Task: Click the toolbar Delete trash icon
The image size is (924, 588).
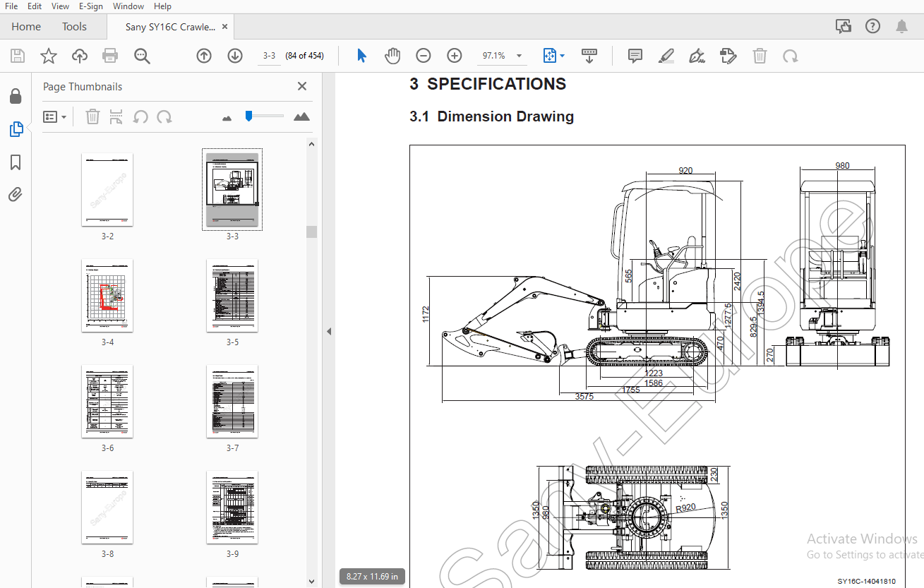Action: point(760,56)
